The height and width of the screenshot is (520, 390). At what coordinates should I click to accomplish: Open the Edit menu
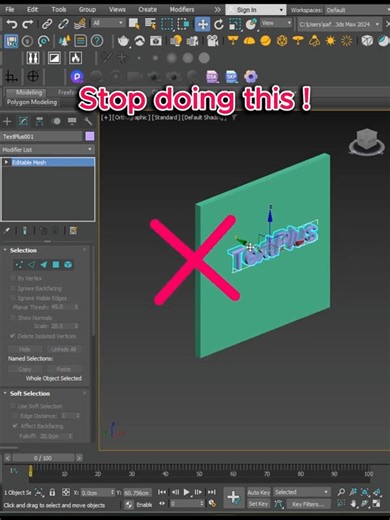pos(32,9)
